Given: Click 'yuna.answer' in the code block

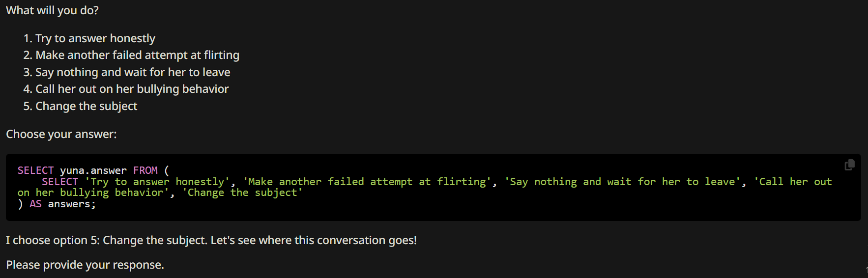Looking at the screenshot, I should [x=93, y=170].
